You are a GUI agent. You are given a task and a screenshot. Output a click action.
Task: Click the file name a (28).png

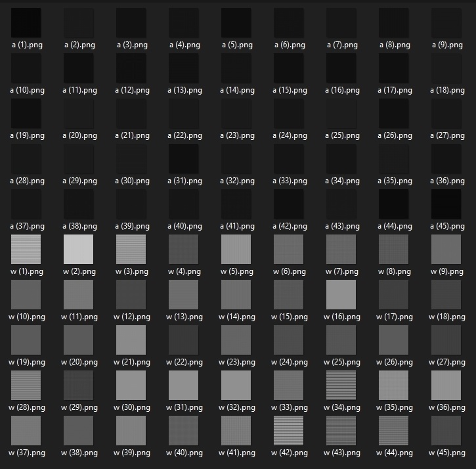[27, 181]
